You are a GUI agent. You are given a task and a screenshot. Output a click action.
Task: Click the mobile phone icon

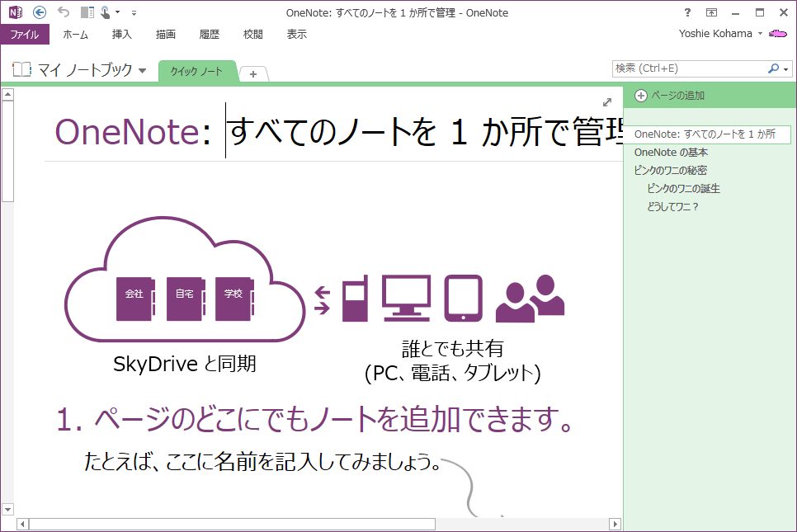pos(355,299)
